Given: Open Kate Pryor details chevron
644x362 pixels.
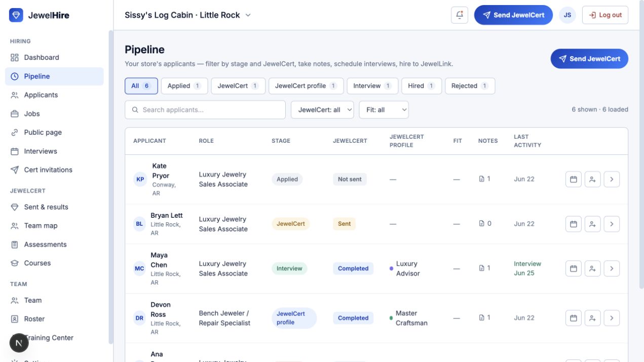Looking at the screenshot, I should [612, 179].
